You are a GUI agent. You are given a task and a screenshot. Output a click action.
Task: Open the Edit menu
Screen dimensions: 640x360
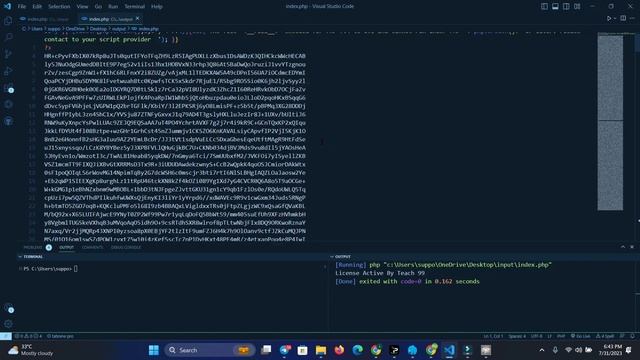(x=37, y=7)
